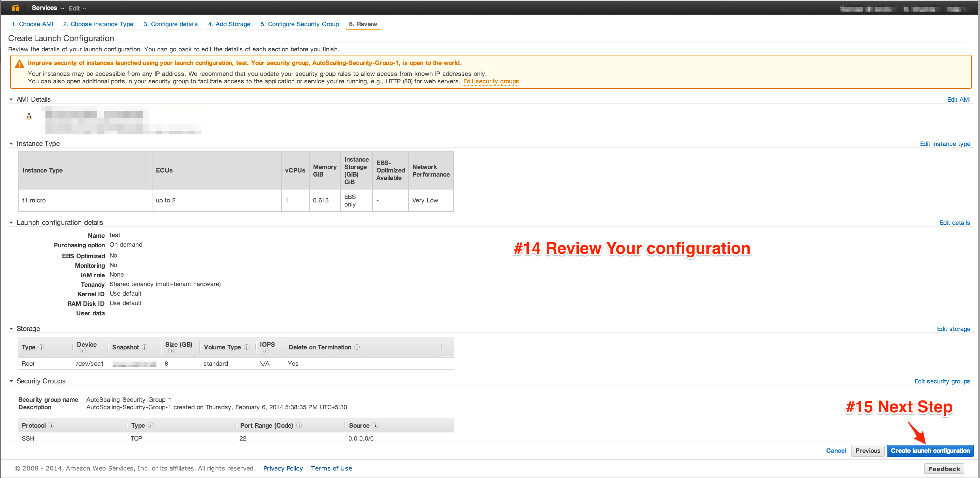Click the 'standard' volume type cell
The width and height of the screenshot is (980, 478).
click(x=216, y=364)
